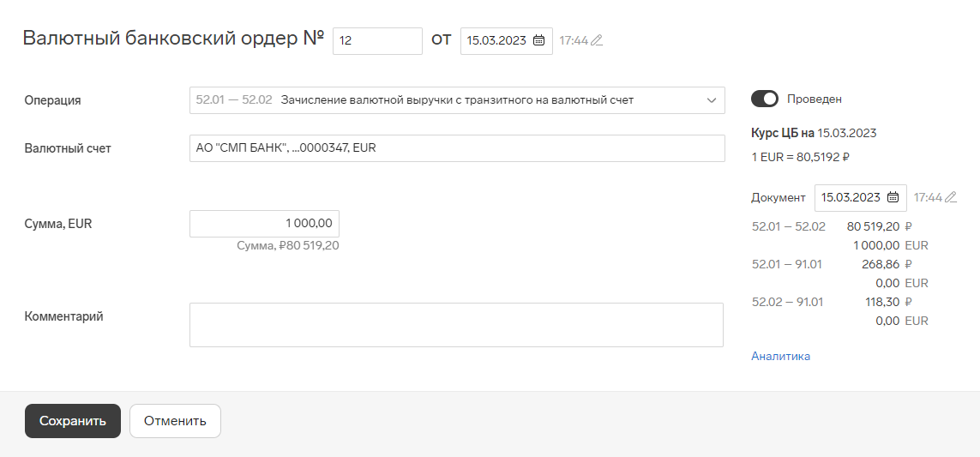Cancel changes with Отменить button
Screen dimensions: 980x457
coord(175,421)
